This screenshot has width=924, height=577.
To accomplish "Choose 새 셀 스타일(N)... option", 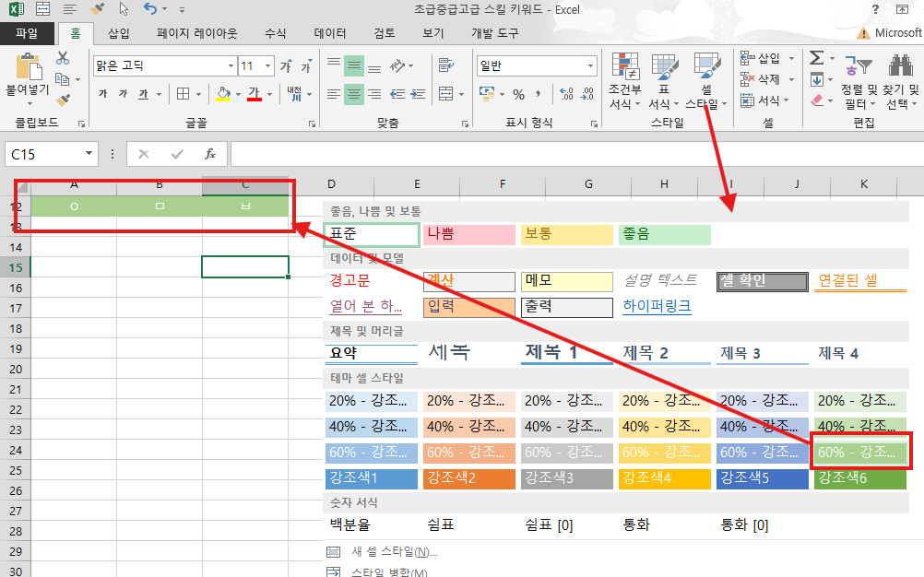I will point(395,552).
